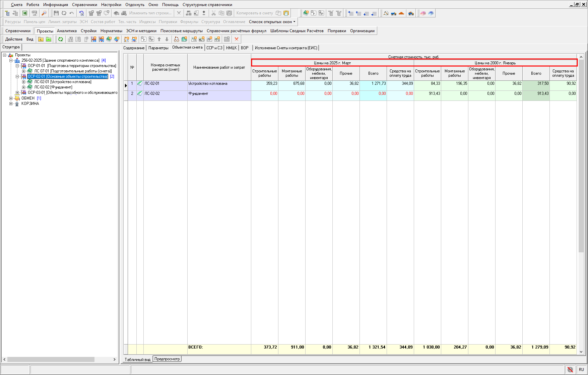Click the hammer and sickle icon

point(386,13)
